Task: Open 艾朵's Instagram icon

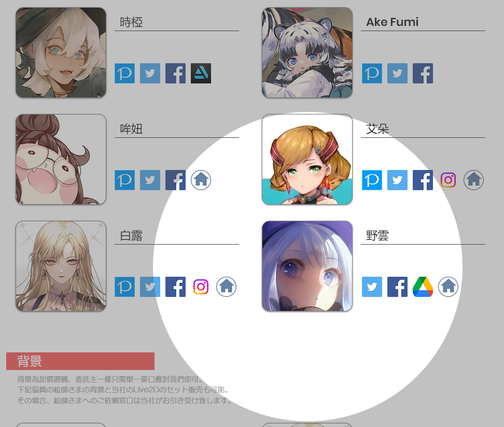Action: (448, 180)
